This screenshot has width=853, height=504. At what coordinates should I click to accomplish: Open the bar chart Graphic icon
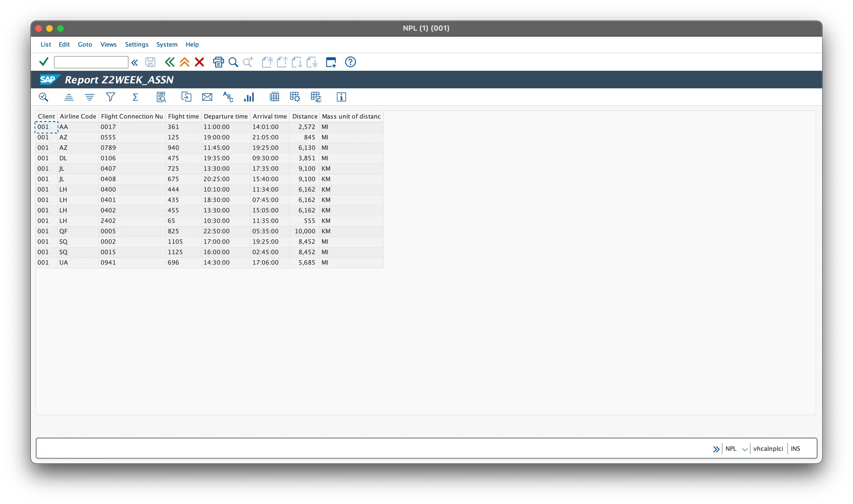249,97
